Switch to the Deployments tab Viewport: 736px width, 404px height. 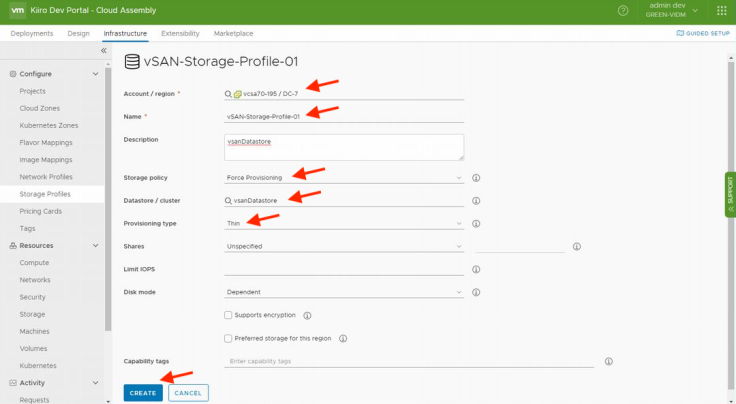pyautogui.click(x=32, y=33)
